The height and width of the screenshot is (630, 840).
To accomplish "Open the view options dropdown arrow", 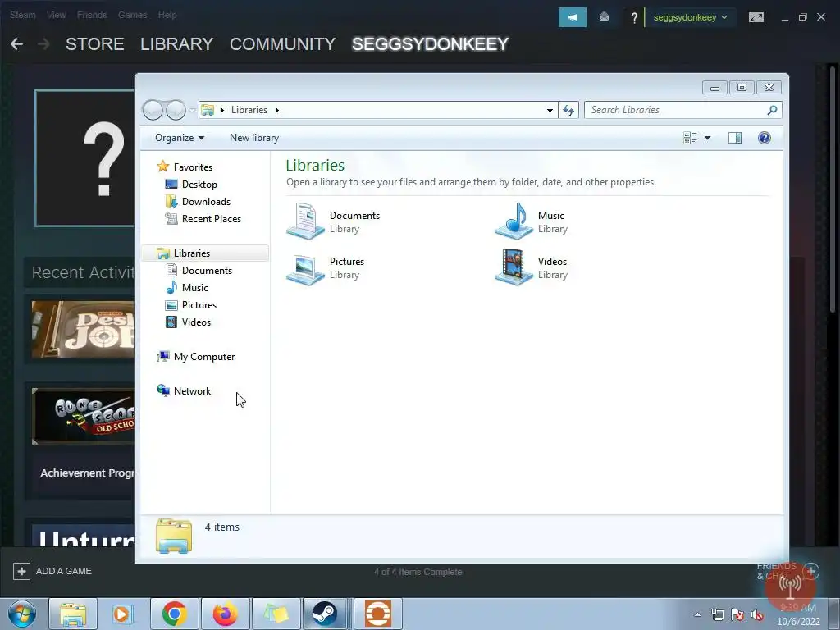I will coord(707,138).
